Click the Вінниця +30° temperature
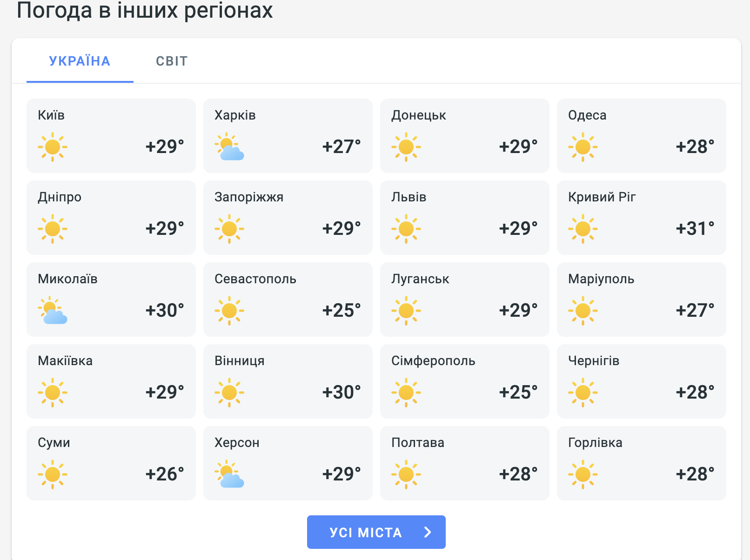Screen dimensions: 750x560 [x=342, y=392]
